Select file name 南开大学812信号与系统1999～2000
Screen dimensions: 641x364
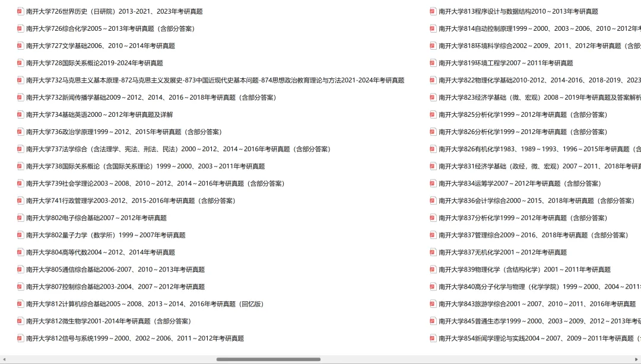click(x=135, y=339)
